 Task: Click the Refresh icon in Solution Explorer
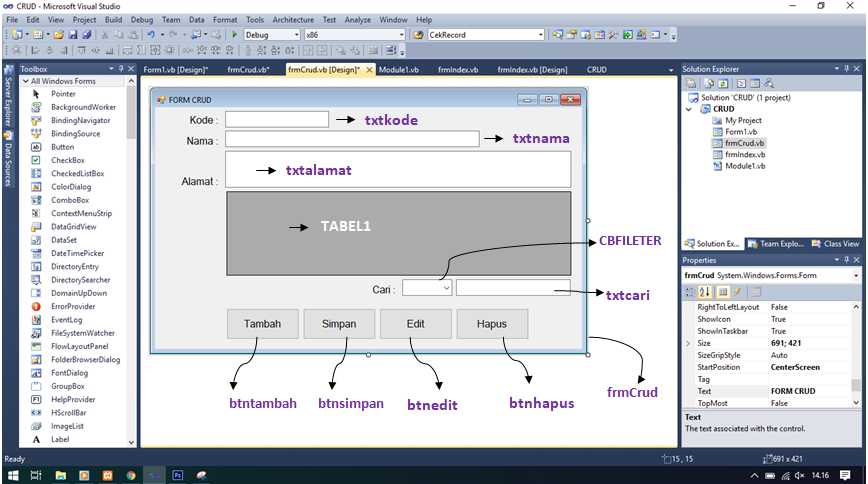[723, 84]
